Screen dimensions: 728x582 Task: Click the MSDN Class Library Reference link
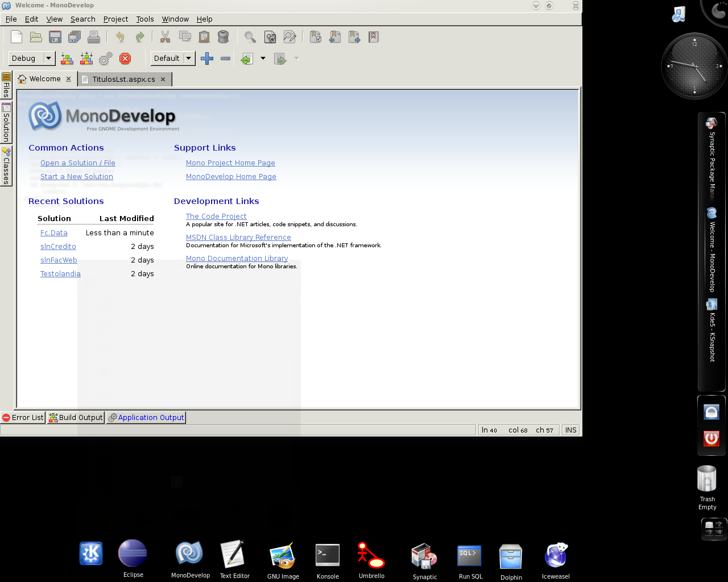tap(238, 238)
